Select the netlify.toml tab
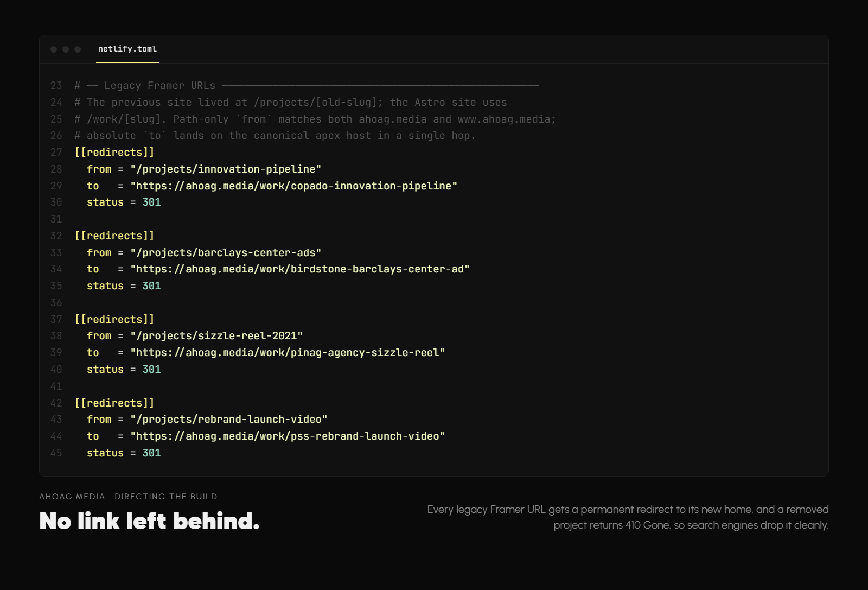 click(x=127, y=49)
